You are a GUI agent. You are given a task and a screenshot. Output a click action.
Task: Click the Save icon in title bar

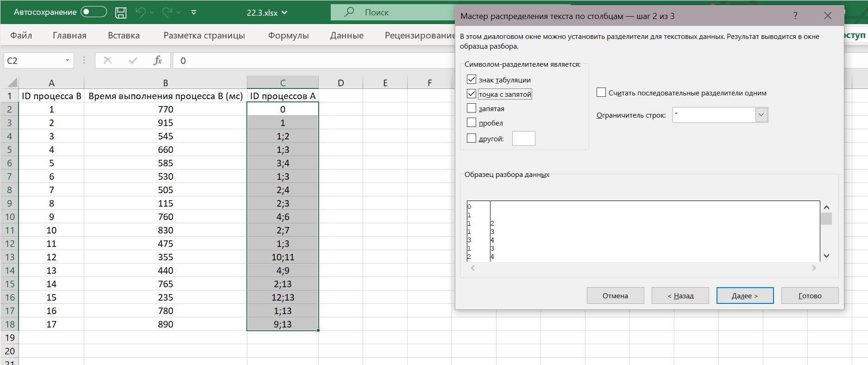click(121, 13)
